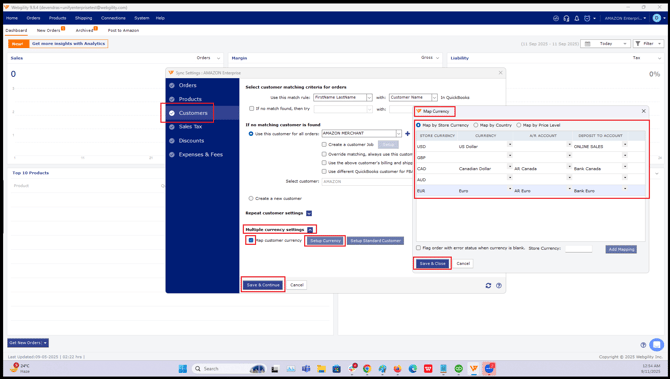Open the chat bubble icon at bottom right

pos(656,344)
